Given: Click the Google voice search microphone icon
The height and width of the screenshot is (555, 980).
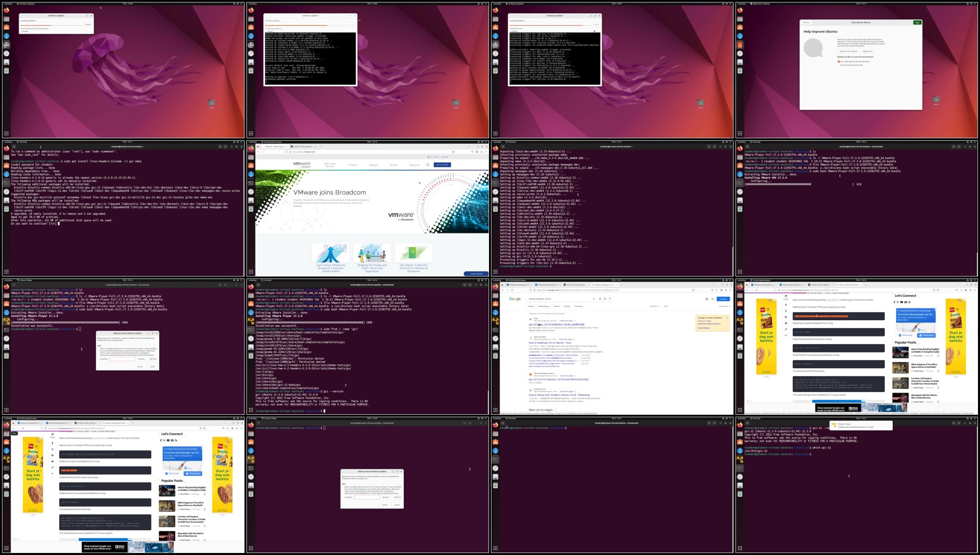Looking at the screenshot, I should [600, 299].
